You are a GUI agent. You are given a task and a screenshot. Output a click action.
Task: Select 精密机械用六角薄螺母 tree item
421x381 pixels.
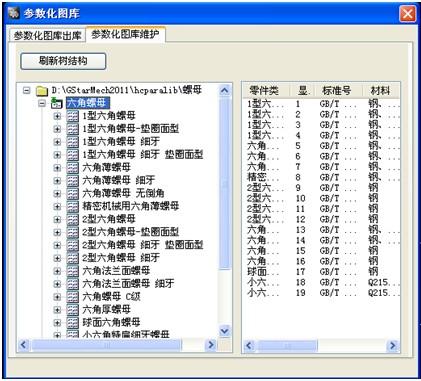130,206
